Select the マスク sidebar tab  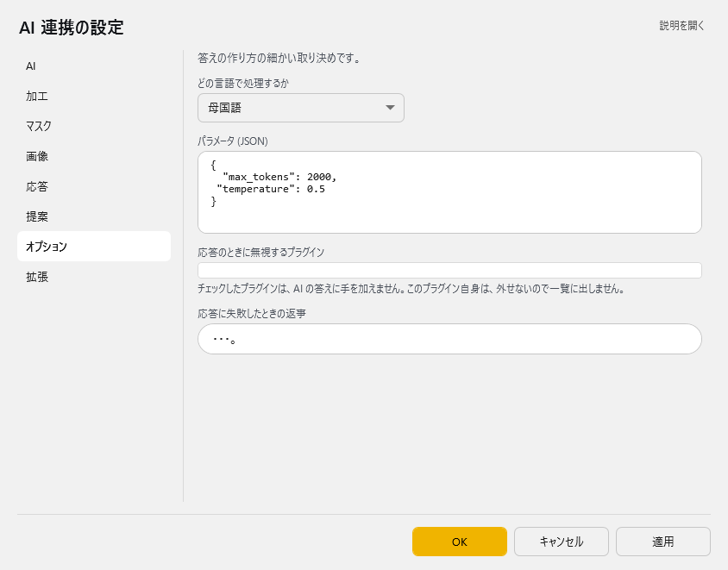coord(94,126)
